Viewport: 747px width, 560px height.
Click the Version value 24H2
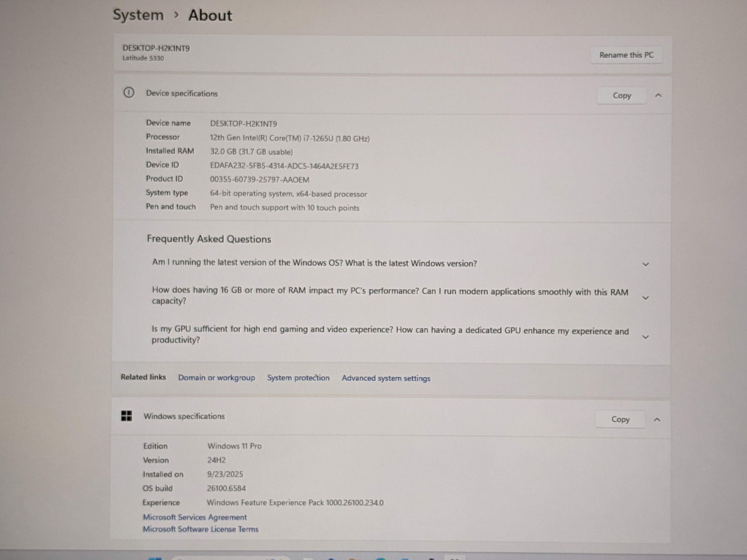point(217,460)
